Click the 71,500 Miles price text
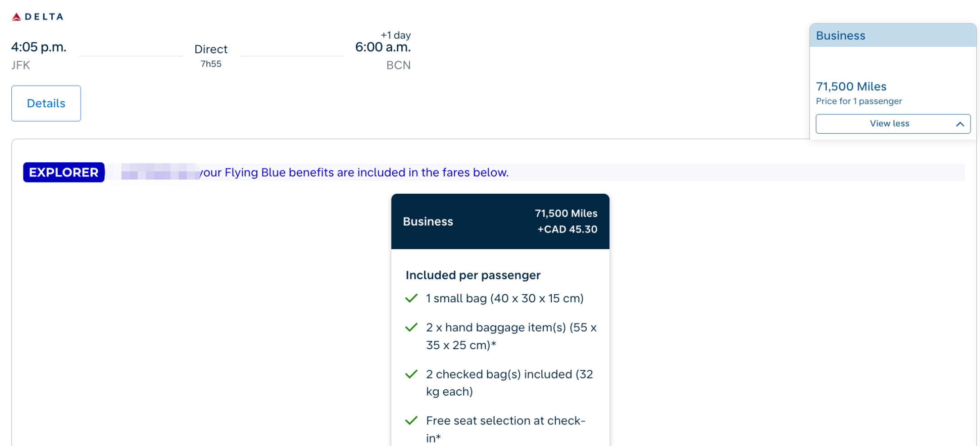Image resolution: width=980 pixels, height=446 pixels. 851,86
